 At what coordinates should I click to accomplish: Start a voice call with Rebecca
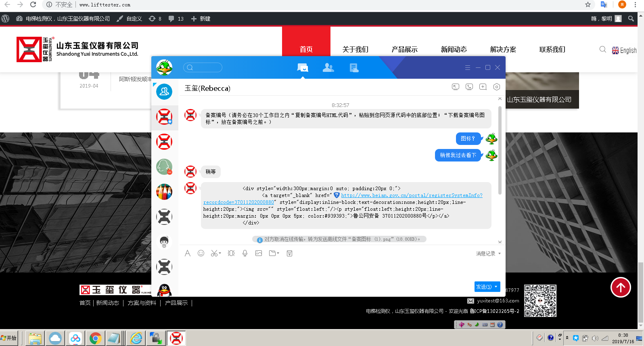coord(469,87)
